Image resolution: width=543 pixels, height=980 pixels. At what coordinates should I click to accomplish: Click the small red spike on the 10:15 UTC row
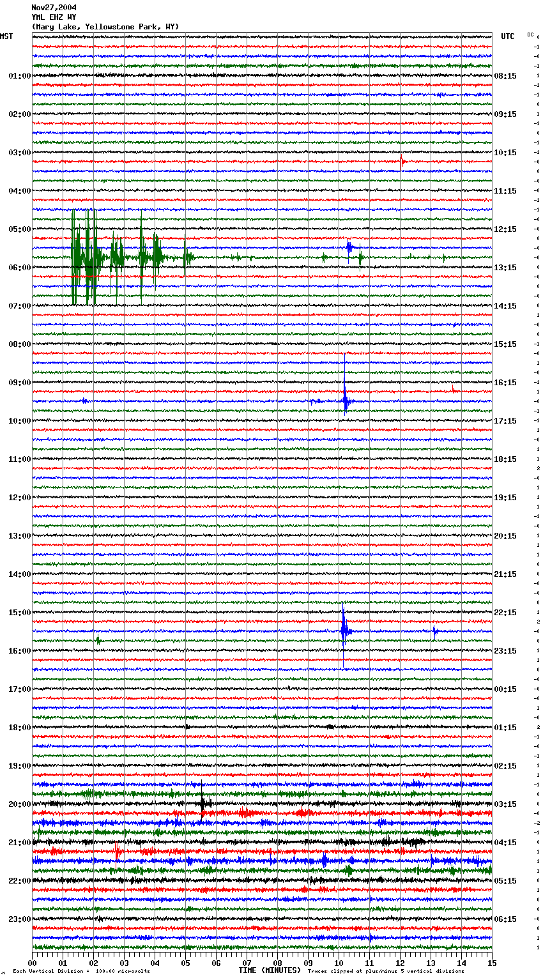click(402, 161)
